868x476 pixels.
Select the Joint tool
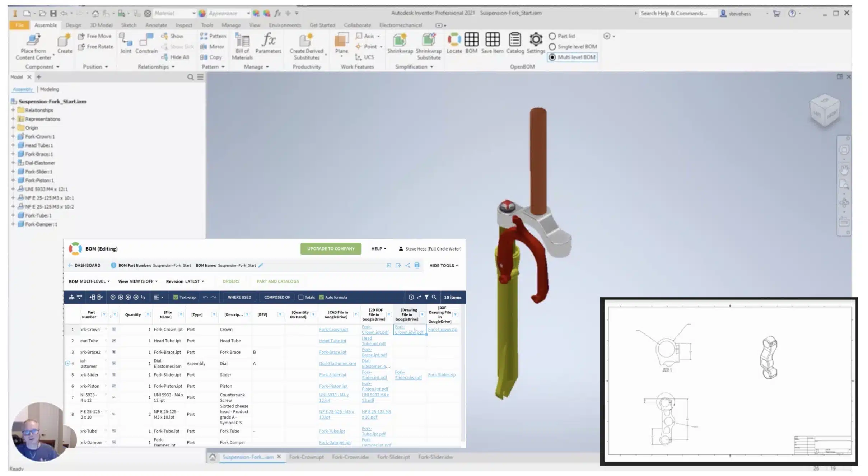point(126,43)
